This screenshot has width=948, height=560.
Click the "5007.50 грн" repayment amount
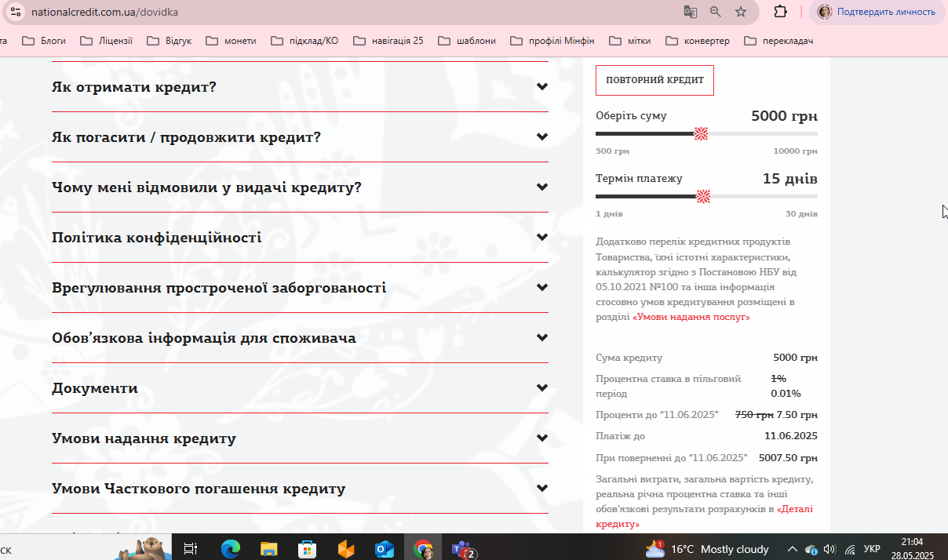pyautogui.click(x=788, y=457)
